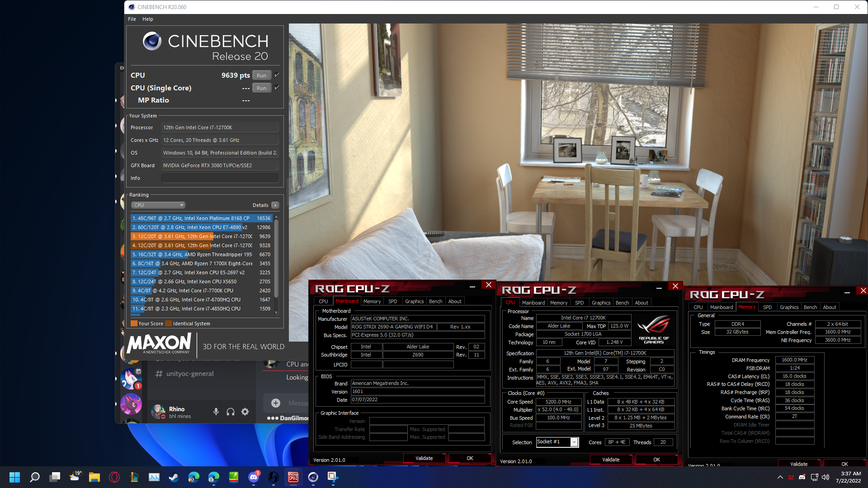Minimize the middle CPU-Z window

click(x=659, y=287)
